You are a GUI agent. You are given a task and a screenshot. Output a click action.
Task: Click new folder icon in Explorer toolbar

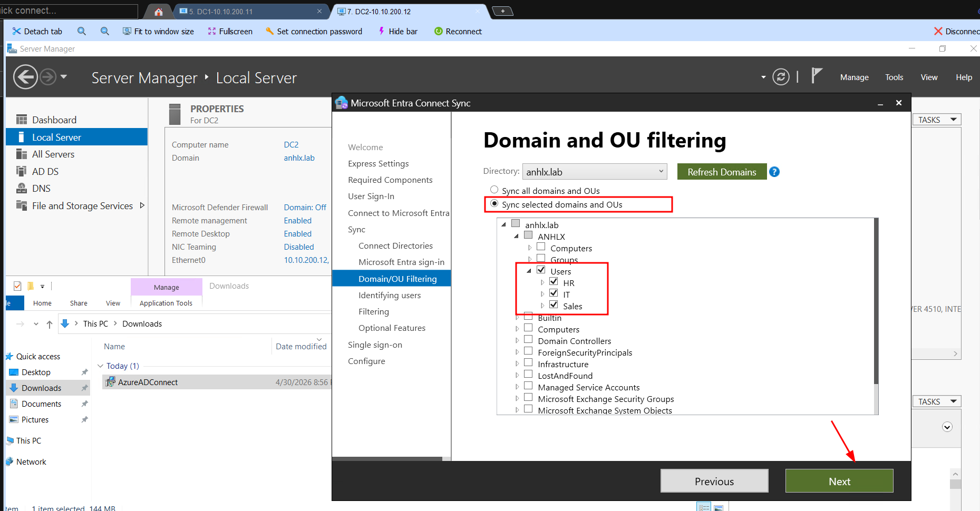(31, 286)
